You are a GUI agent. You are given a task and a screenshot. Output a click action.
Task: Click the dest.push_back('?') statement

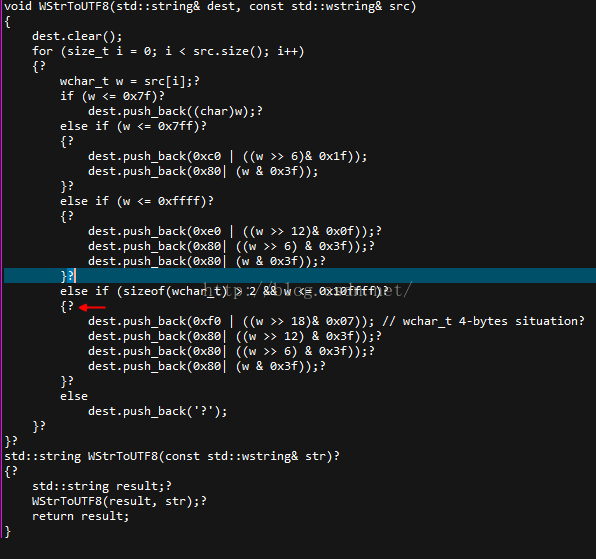[x=157, y=412]
